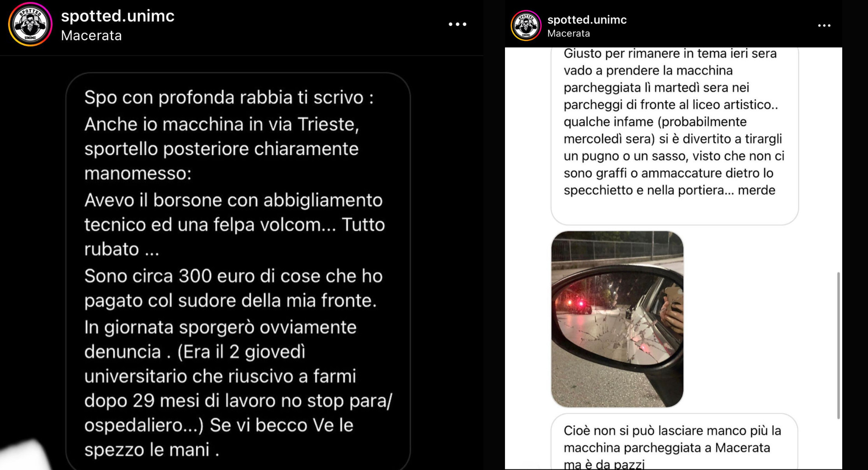Open spotted.unimc avatar in right post
The image size is (868, 470).
coord(526,25)
